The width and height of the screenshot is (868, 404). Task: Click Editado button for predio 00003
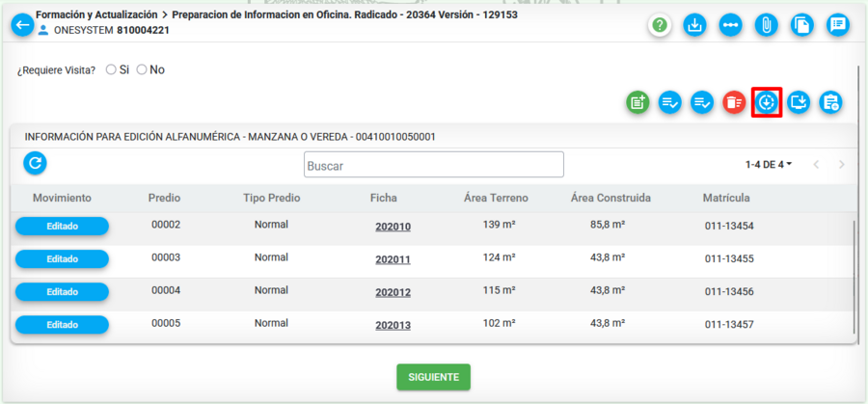[62, 259]
